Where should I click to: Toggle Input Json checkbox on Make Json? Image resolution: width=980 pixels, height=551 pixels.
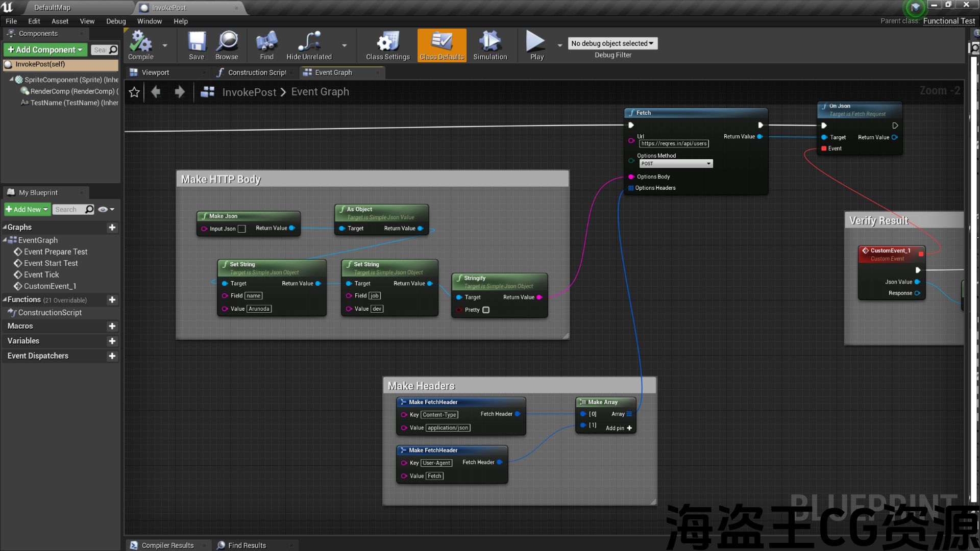pos(242,229)
